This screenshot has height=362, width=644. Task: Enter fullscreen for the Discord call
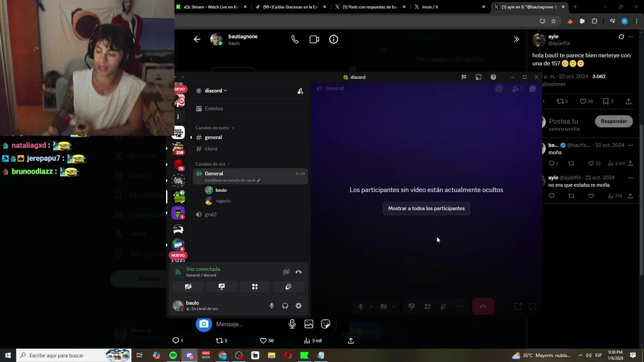pyautogui.click(x=533, y=306)
